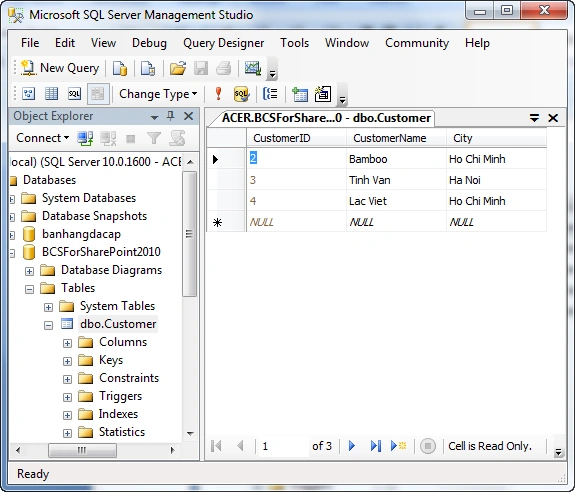Toggle the Criteria Pane grid icon
The image size is (575, 492).
(51, 94)
